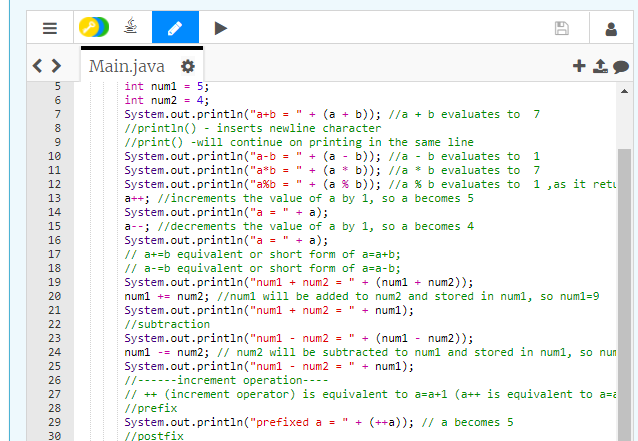Add a new file with plus icon
Screen dimensions: 638x441
[x=578, y=67]
